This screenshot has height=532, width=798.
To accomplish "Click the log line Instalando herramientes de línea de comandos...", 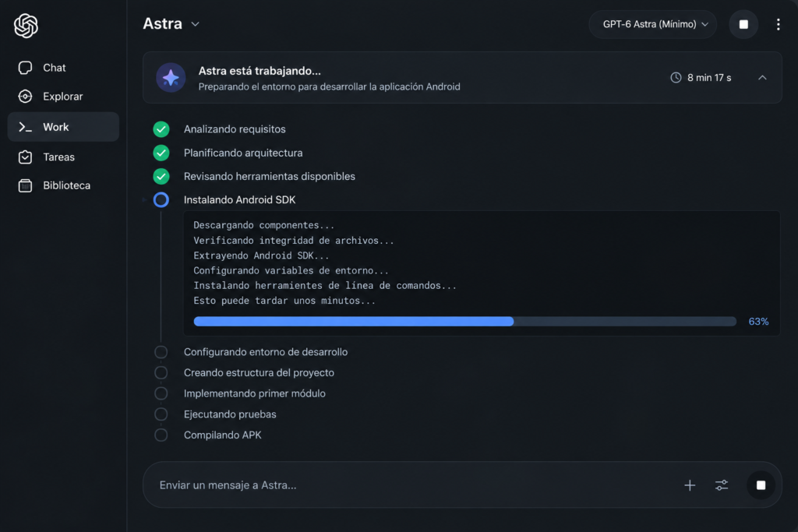I will [x=325, y=285].
